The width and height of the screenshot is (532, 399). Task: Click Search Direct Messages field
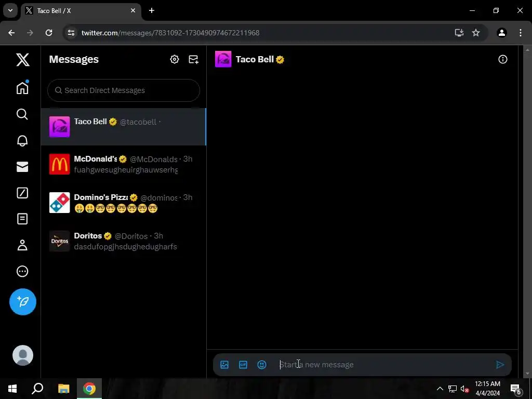pyautogui.click(x=124, y=90)
